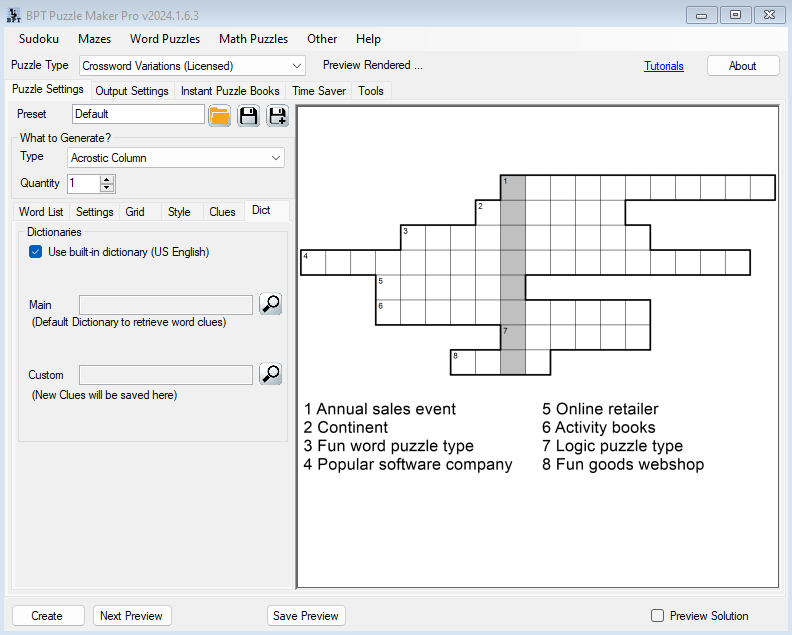
Task: Click into the Preset name field
Action: [x=138, y=114]
